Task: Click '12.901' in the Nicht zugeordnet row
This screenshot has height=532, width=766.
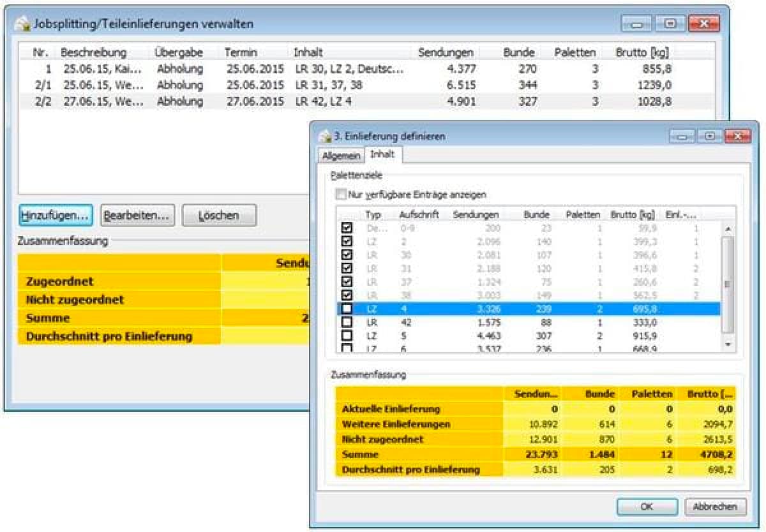Action: [x=543, y=440]
